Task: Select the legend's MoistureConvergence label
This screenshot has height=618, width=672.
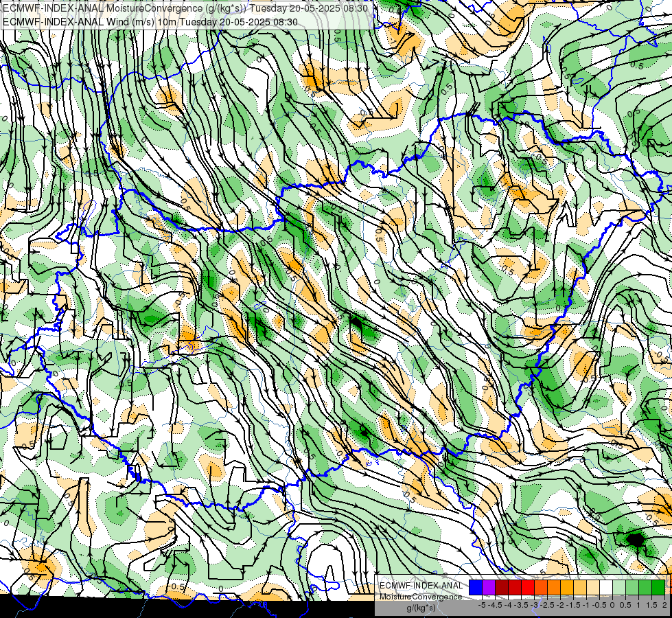Action: tap(421, 597)
